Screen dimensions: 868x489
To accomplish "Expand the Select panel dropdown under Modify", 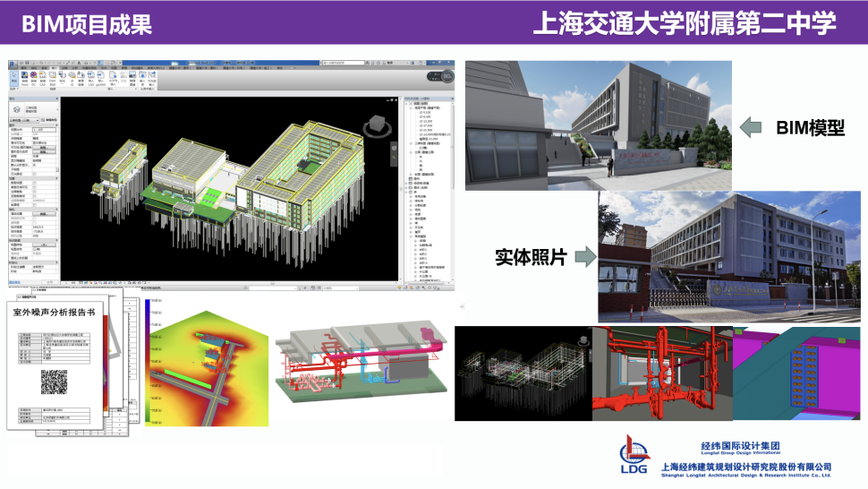I will click(x=14, y=89).
